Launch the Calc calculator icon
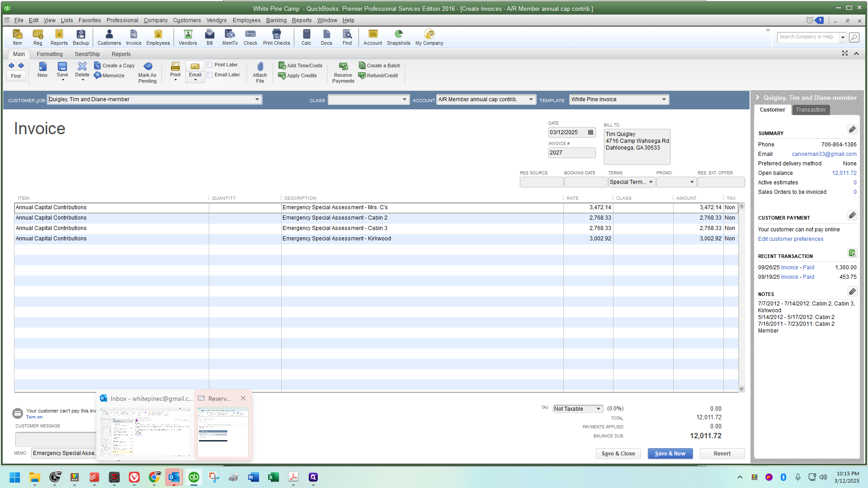Screen dimensions: 868x488 pyautogui.click(x=307, y=37)
